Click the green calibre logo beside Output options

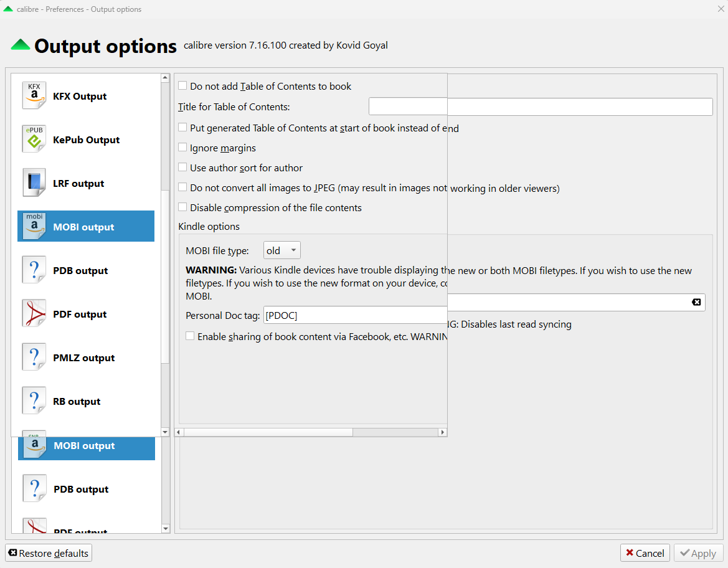click(x=21, y=45)
